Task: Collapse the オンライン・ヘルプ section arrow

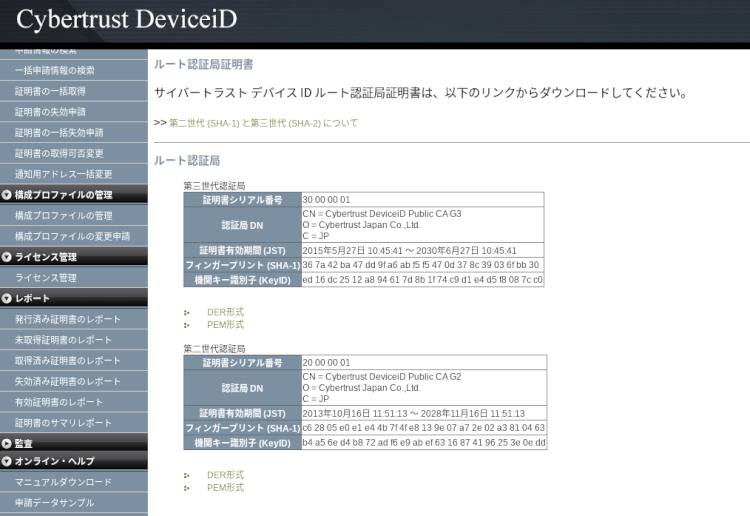Action: pyautogui.click(x=7, y=461)
